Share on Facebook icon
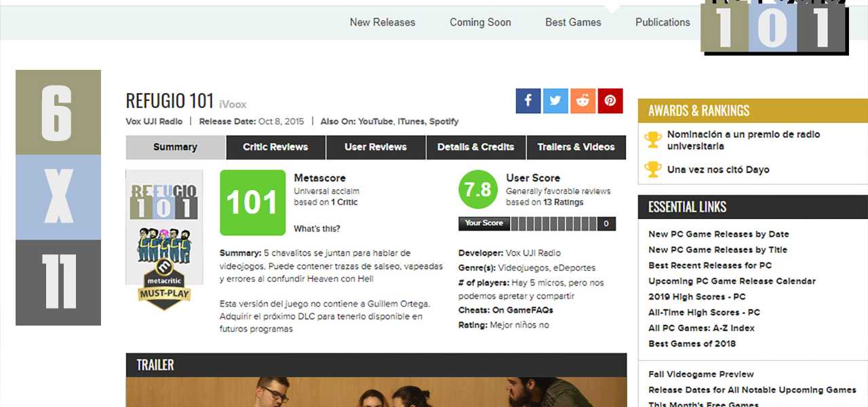 pos(528,101)
